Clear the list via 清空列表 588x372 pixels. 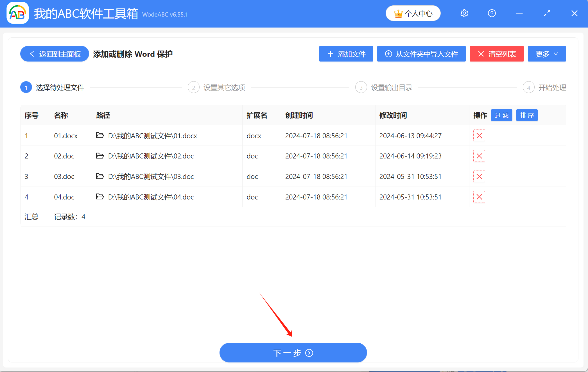pos(496,54)
